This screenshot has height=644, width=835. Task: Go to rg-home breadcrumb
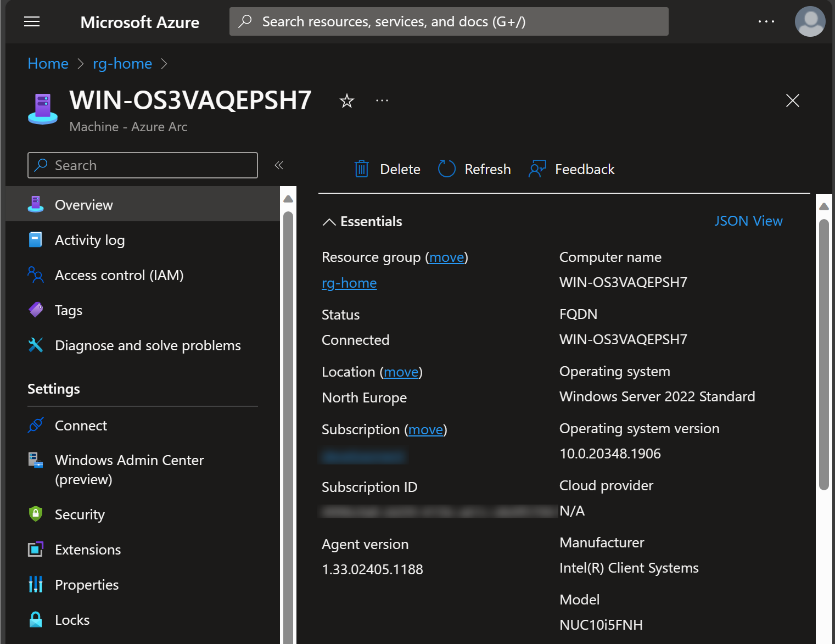[122, 63]
